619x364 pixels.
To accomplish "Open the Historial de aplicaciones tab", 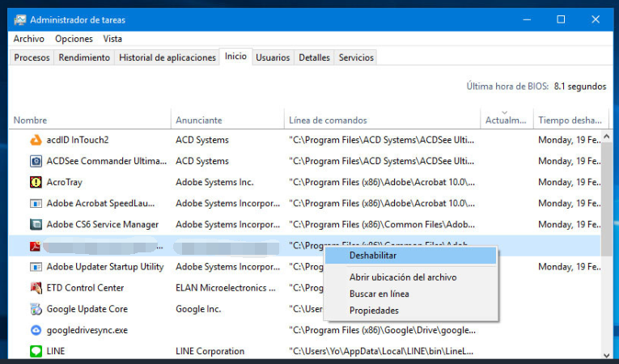I will [x=167, y=57].
